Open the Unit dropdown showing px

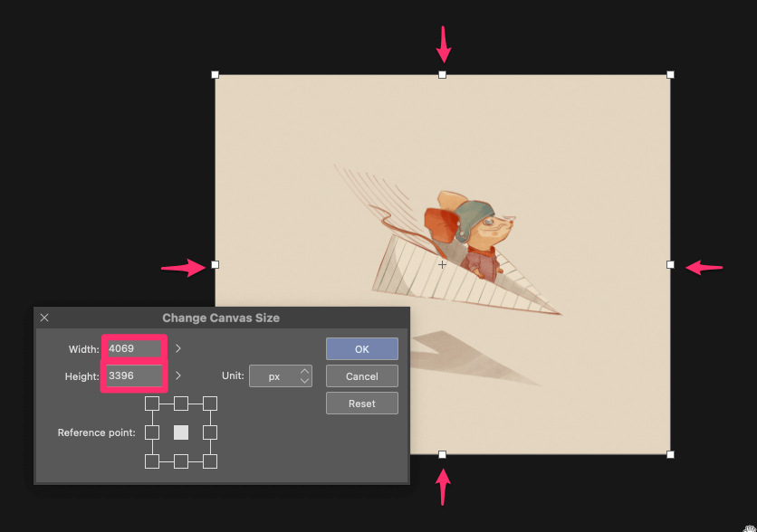[274, 375]
